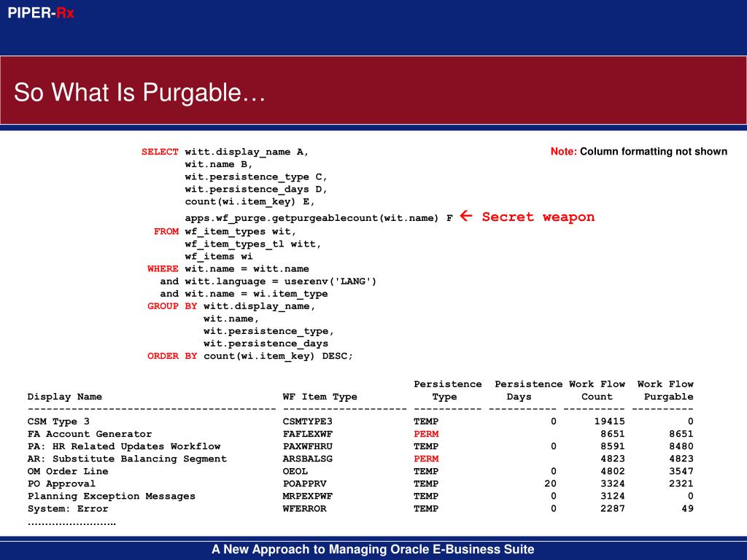Select 'count(wi.item_key) DESC;' text
Screen dimensions: 747x560
(x=278, y=356)
